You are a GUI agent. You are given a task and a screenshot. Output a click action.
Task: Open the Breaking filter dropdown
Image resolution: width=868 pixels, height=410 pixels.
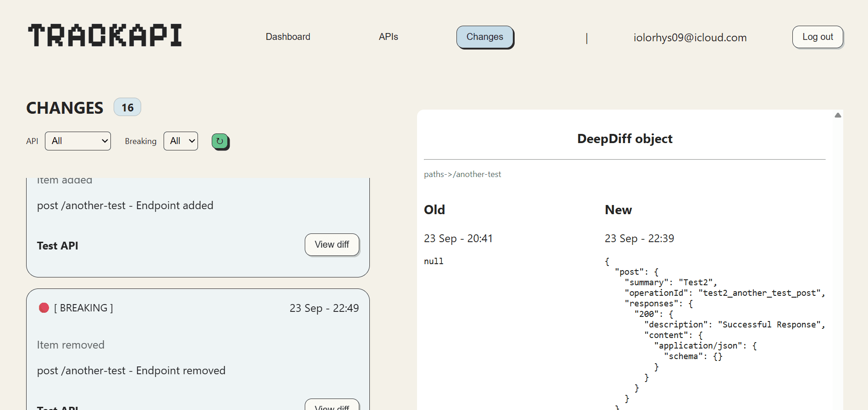[x=181, y=141]
